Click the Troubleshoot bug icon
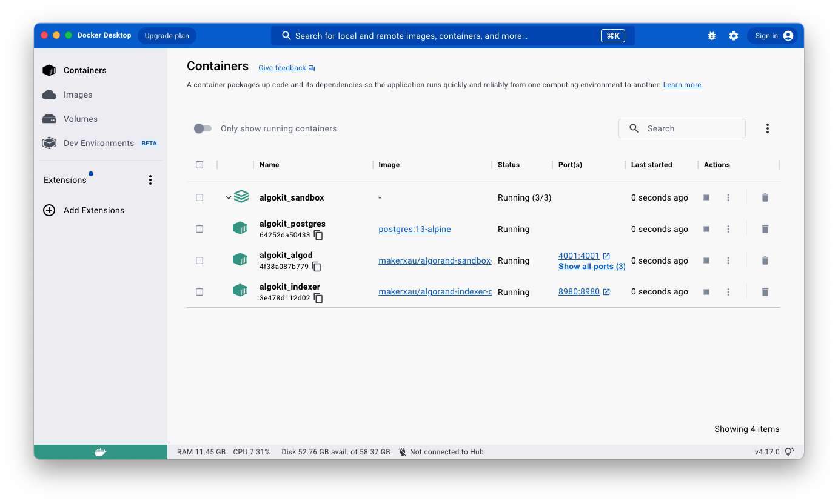The width and height of the screenshot is (838, 504). [711, 36]
